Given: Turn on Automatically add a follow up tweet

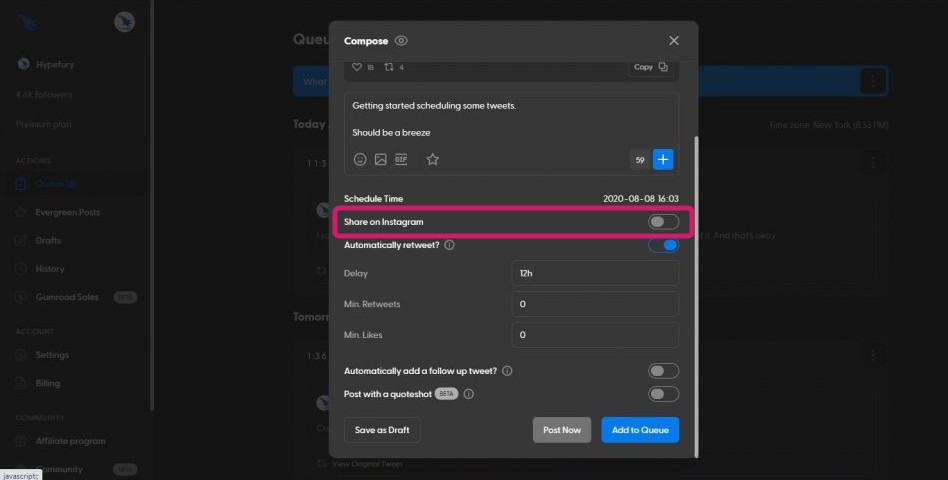Looking at the screenshot, I should 663,371.
